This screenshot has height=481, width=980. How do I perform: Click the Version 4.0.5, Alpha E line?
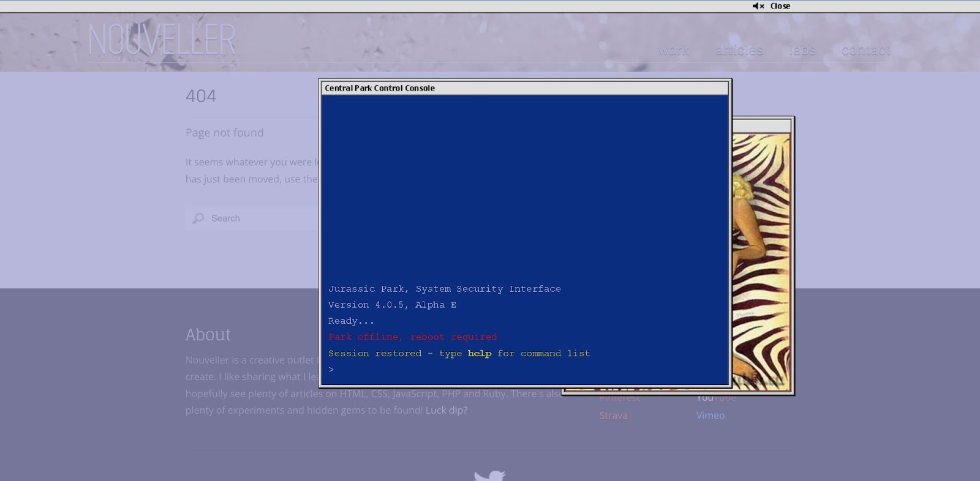point(392,305)
